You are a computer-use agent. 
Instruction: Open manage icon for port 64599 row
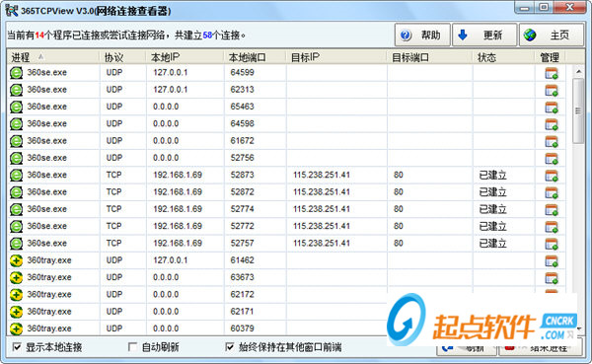pyautogui.click(x=552, y=73)
